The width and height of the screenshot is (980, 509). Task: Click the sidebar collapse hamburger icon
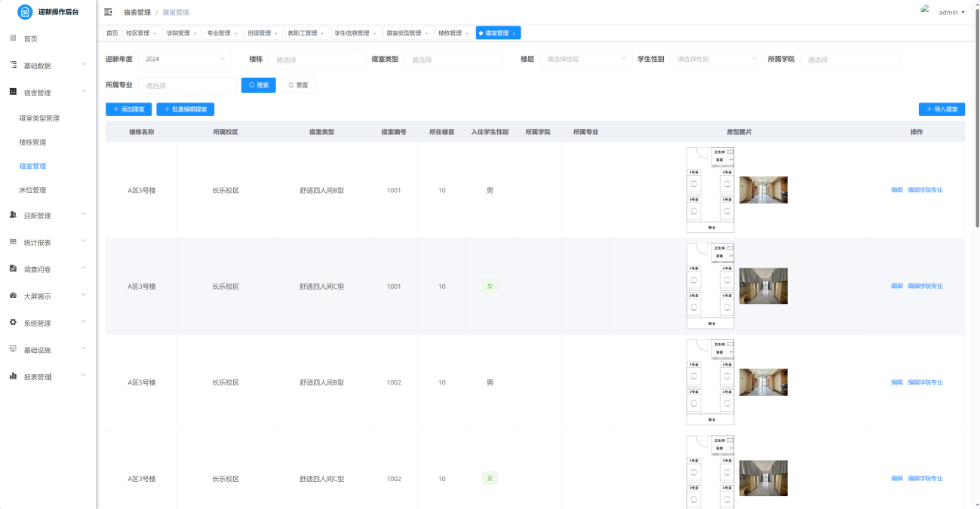point(108,12)
